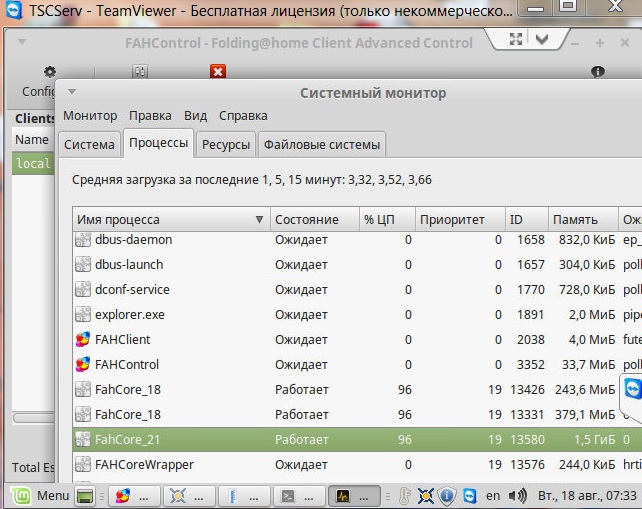Open the TeamViewer side panel icon

633,388
